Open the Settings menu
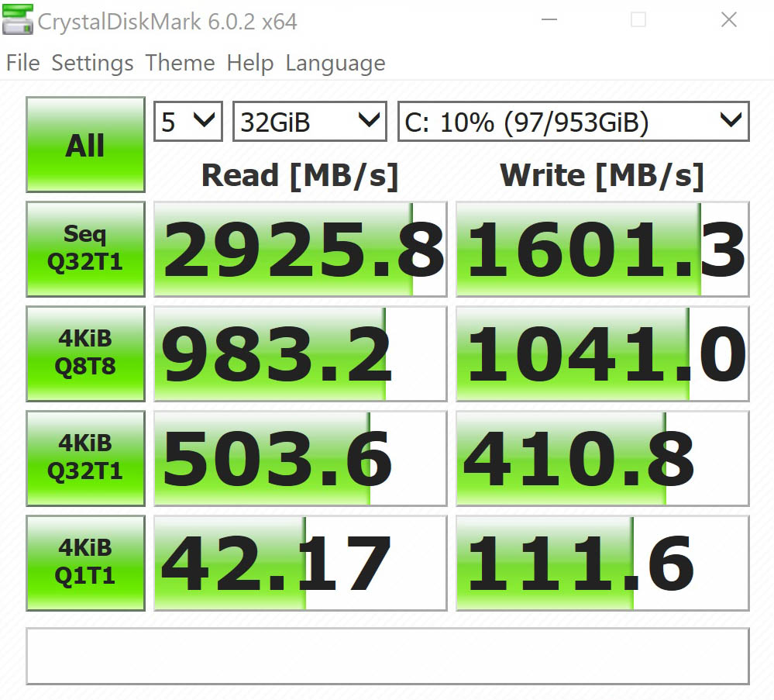 coord(92,64)
